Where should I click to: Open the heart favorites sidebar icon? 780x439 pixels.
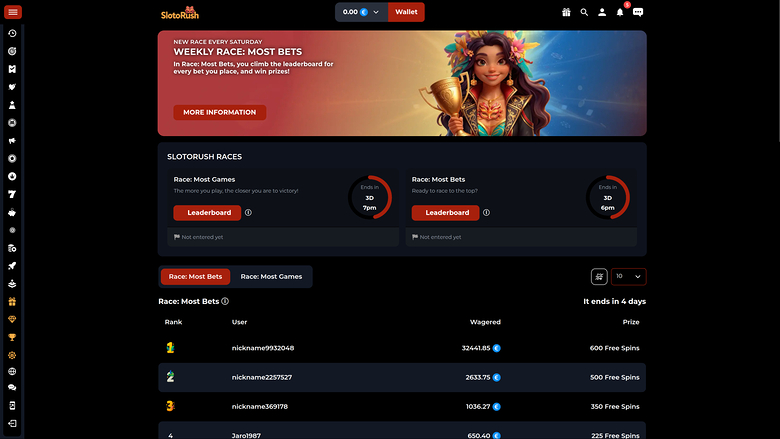coord(12,87)
